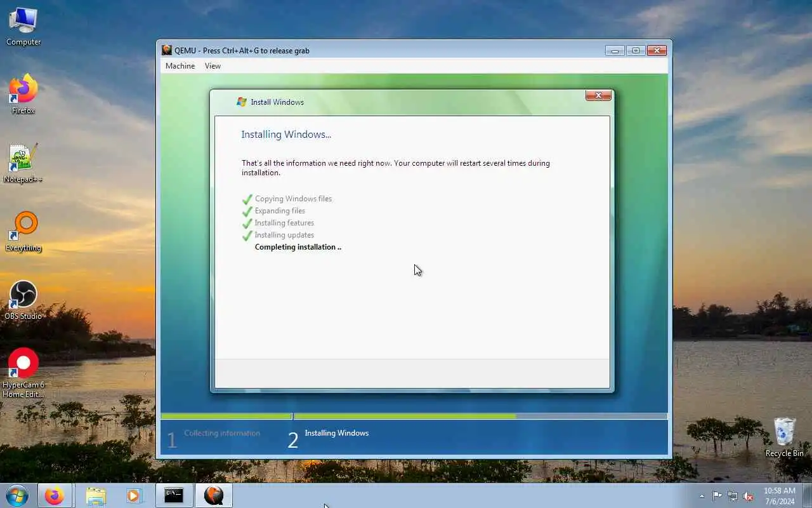
Task: Open the Action Center flag icon
Action: pos(717,496)
